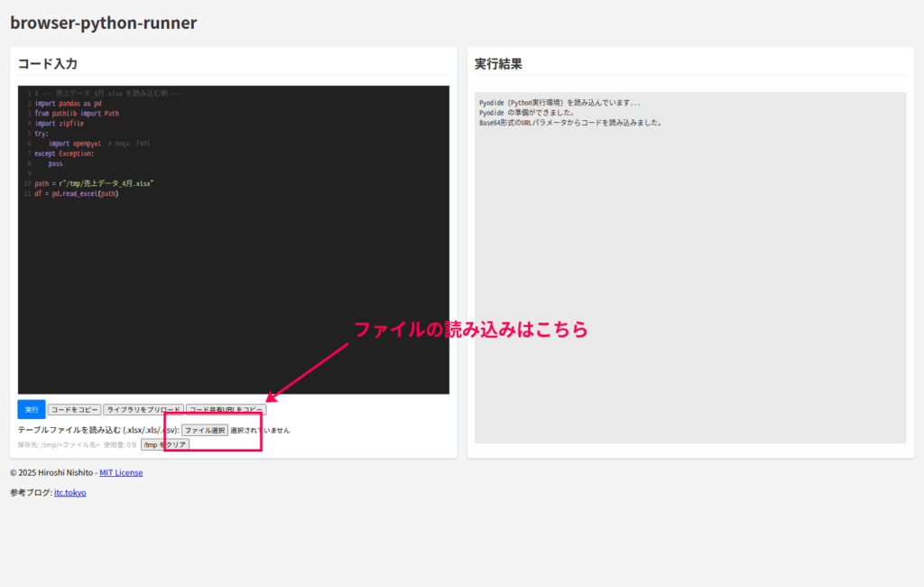Click the ライブラリをプリロード button
This screenshot has height=587, width=924.
(x=143, y=409)
